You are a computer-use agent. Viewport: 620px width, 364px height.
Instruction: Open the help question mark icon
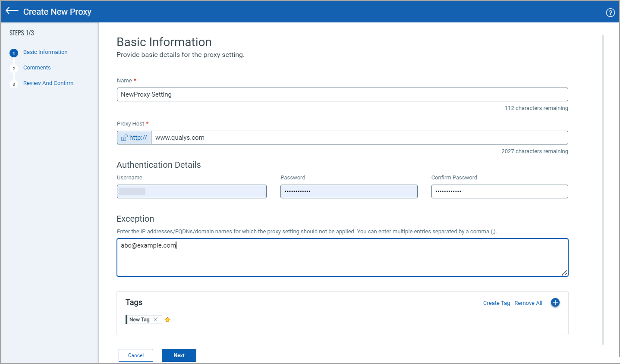pos(610,13)
